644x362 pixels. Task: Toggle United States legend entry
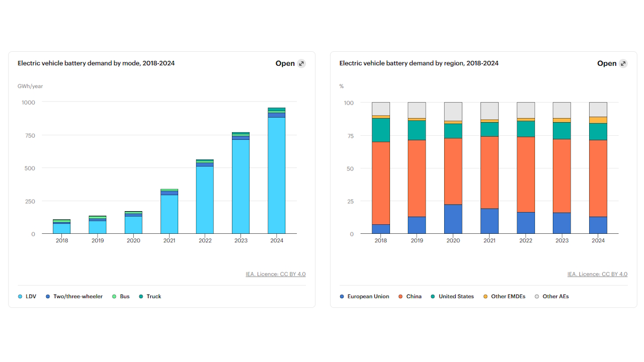pos(452,297)
